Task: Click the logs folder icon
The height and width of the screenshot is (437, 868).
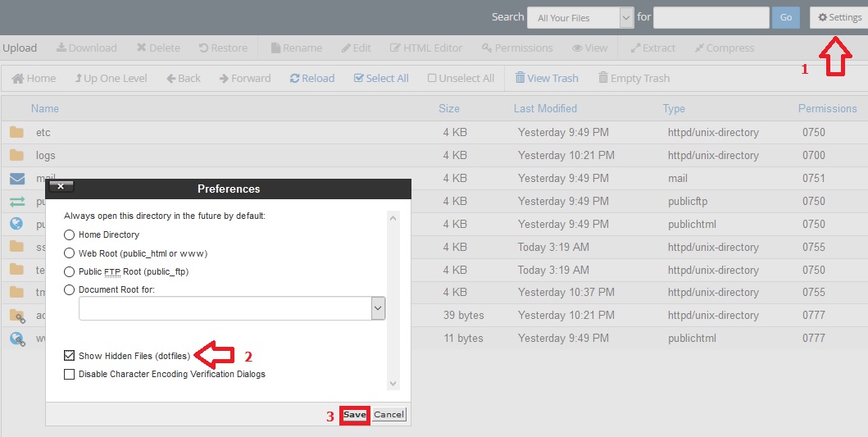Action: pos(16,155)
